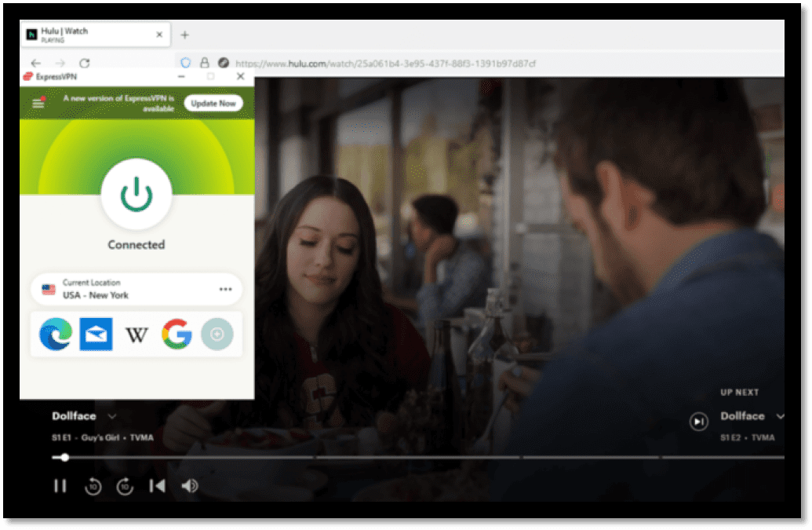
Task: Switch to the Hulu | Watch tab
Action: (x=95, y=35)
